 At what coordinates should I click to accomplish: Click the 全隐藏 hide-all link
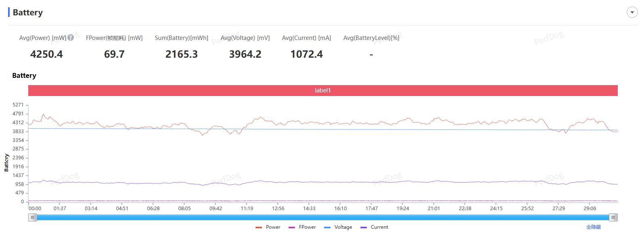(x=593, y=227)
